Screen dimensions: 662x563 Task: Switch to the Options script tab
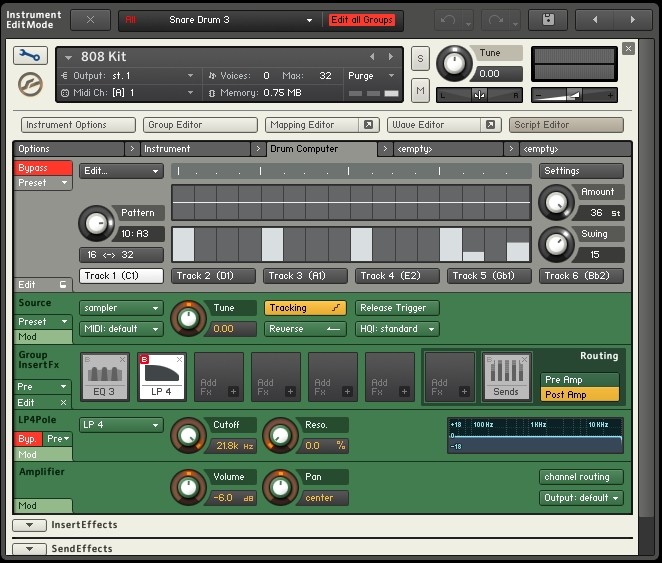[x=69, y=149]
